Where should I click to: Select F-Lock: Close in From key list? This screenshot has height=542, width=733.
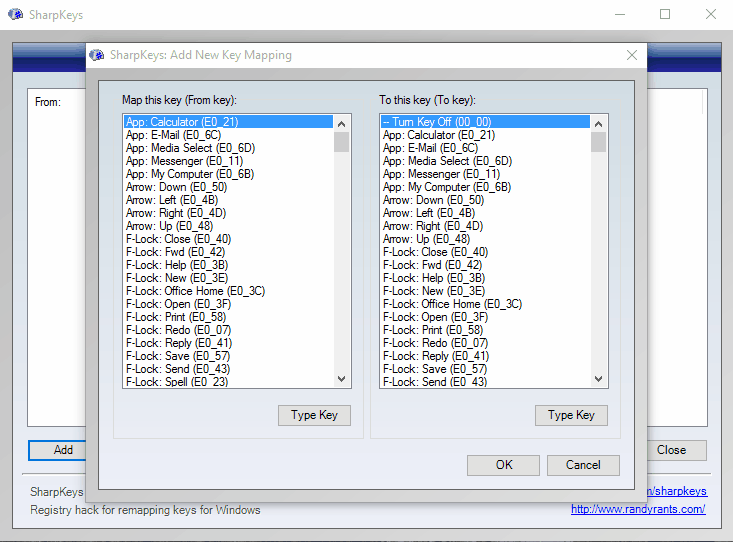click(x=229, y=239)
